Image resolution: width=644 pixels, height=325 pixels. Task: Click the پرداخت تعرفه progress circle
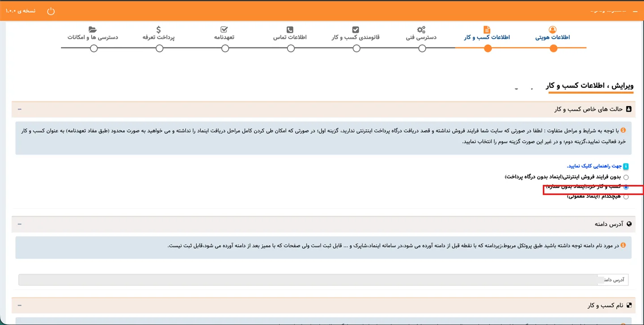[x=160, y=48]
